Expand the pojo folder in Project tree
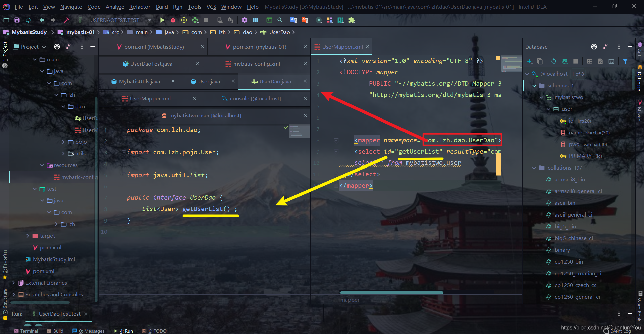This screenshot has height=334, width=644. tap(63, 142)
